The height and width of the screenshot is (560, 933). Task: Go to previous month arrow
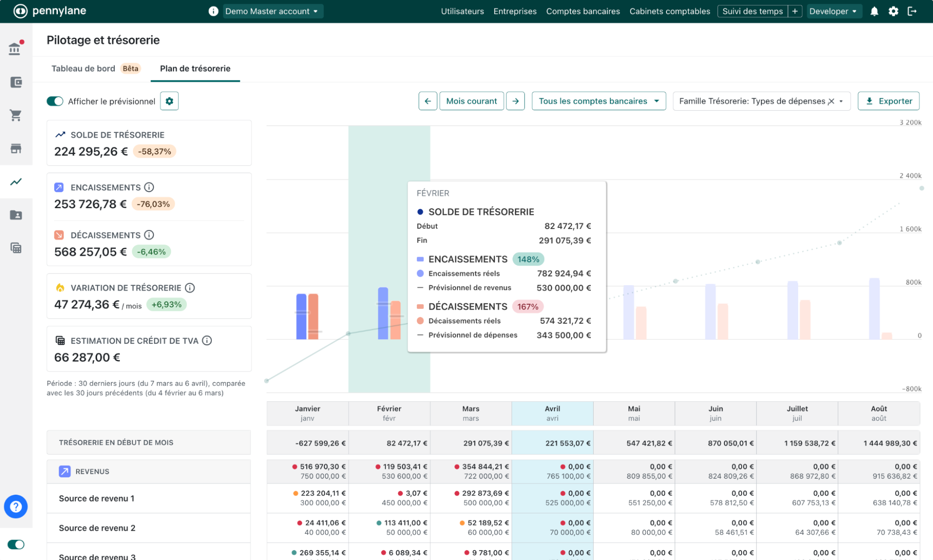pos(428,101)
